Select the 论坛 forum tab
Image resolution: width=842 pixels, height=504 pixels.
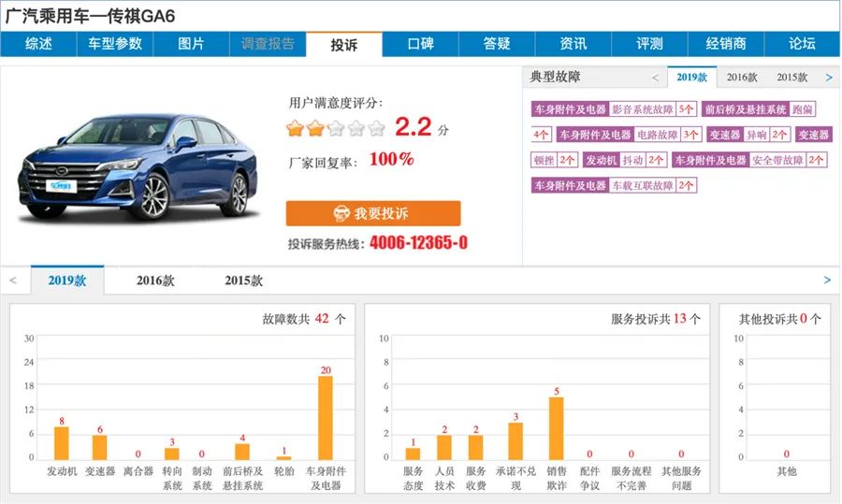point(802,44)
